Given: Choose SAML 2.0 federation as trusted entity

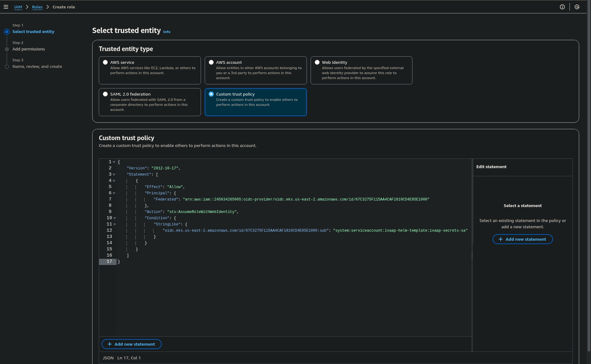Looking at the screenshot, I should coord(105,94).
